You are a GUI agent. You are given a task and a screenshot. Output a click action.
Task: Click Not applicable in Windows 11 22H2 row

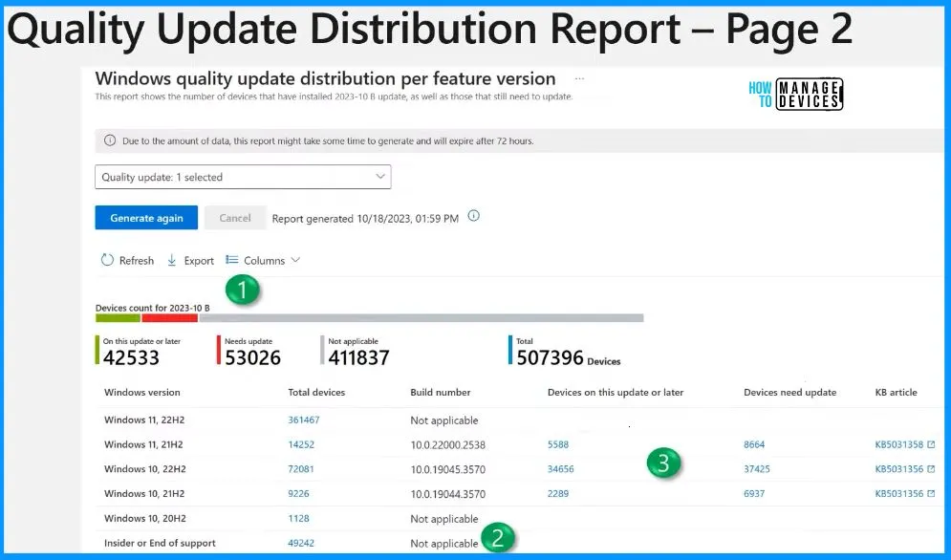coord(444,420)
